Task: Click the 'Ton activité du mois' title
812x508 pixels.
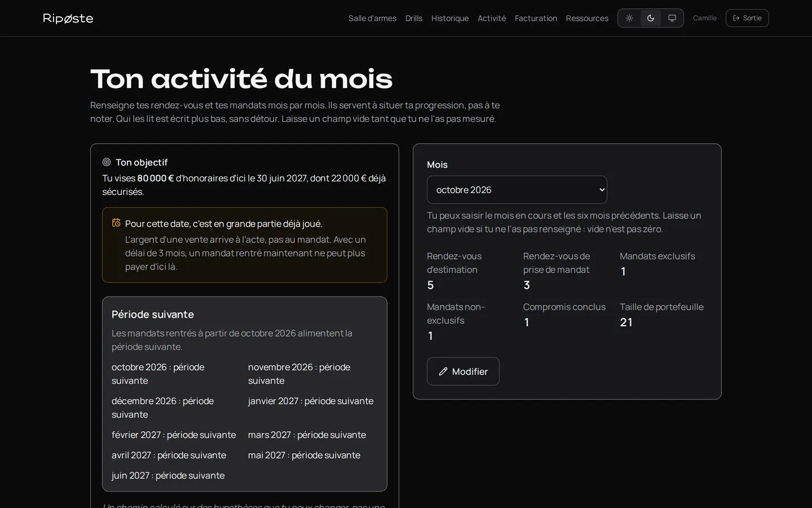Action: [241, 79]
